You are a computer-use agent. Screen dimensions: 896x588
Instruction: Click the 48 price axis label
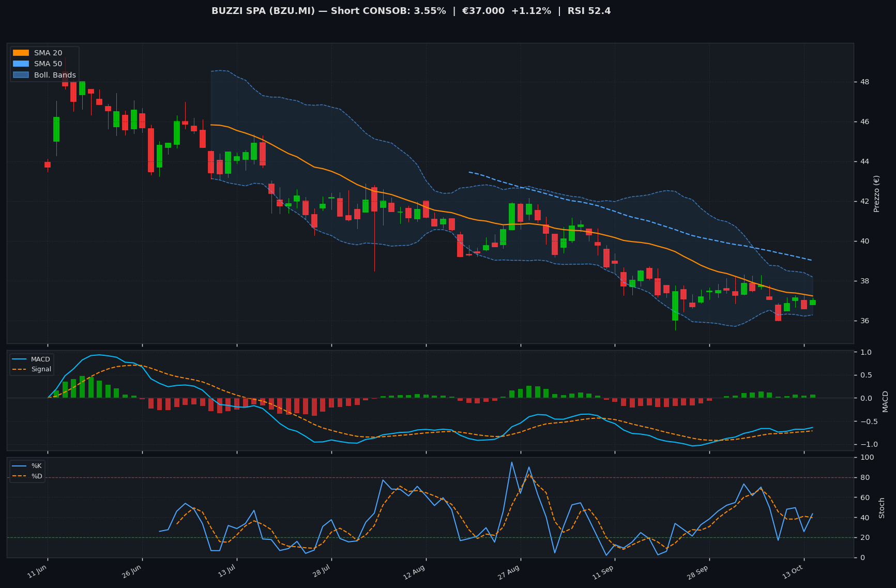[865, 82]
